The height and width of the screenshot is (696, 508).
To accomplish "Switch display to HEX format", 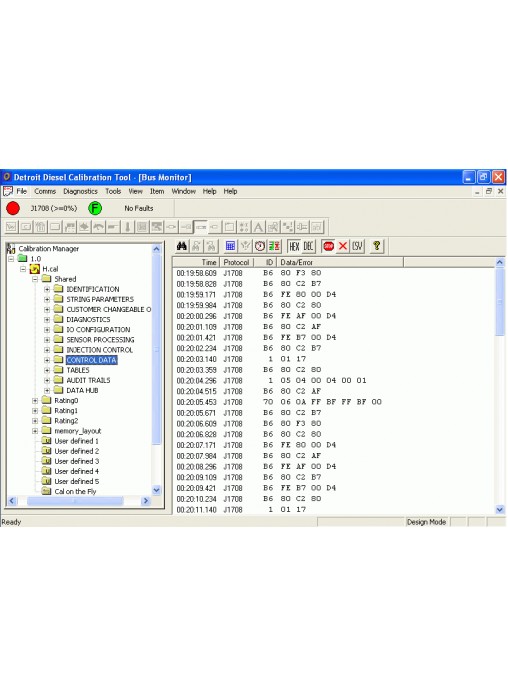I will coord(294,246).
